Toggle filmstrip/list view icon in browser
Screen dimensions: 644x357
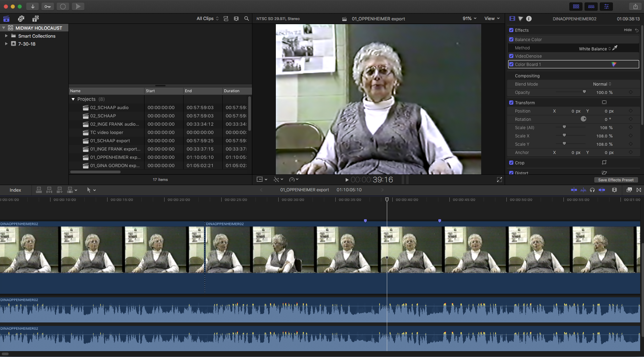tap(236, 19)
